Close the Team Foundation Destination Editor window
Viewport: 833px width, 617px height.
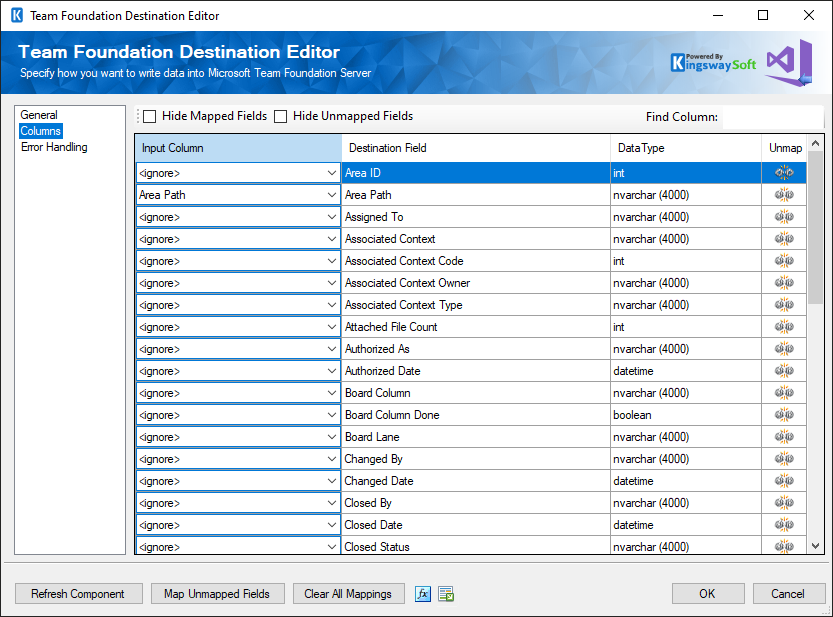809,15
